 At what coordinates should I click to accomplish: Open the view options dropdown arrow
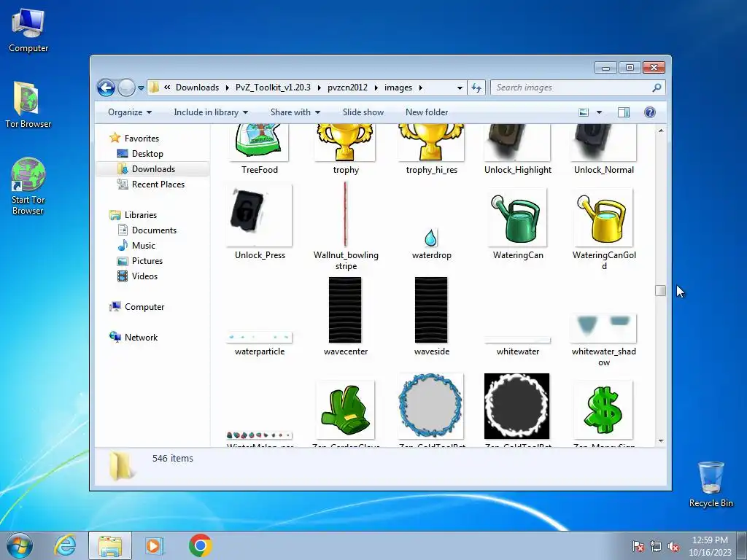point(600,112)
